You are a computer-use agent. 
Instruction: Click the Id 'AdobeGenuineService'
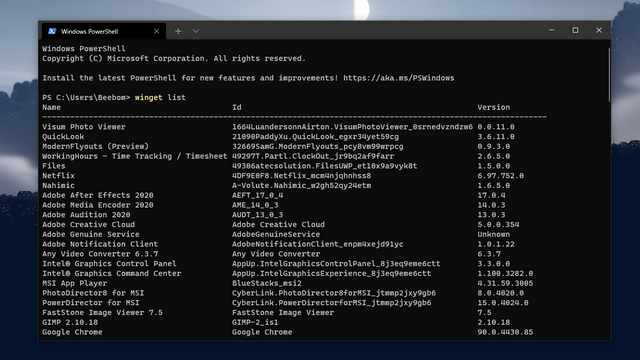276,235
